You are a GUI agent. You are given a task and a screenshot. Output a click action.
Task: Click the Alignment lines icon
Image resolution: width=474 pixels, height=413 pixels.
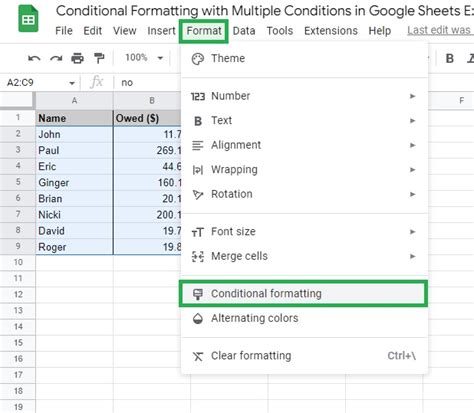click(x=198, y=145)
